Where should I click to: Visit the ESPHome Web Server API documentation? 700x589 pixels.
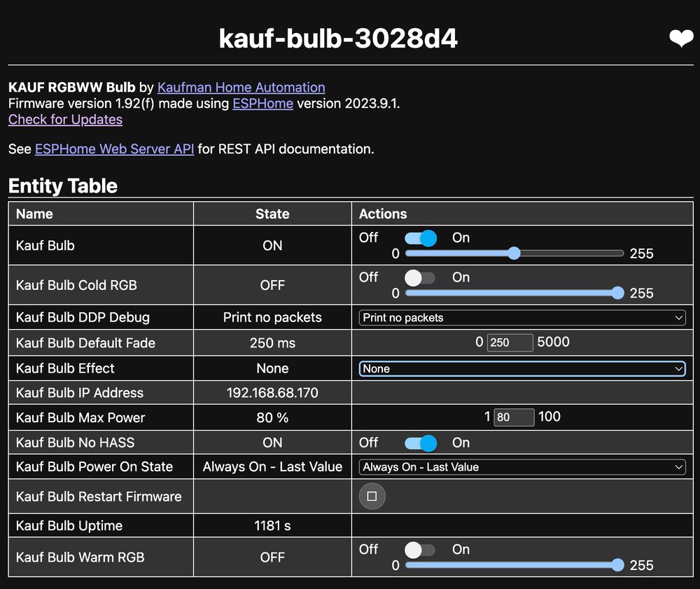point(114,148)
